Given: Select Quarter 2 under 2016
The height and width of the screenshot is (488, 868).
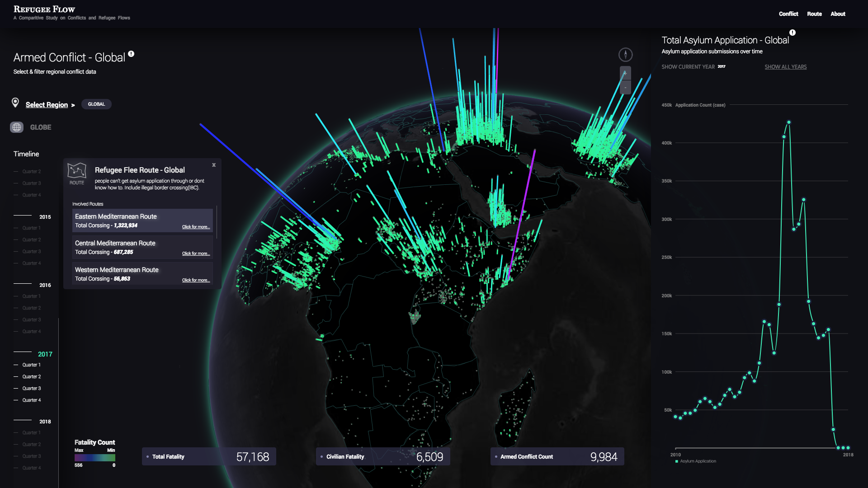Looking at the screenshot, I should pyautogui.click(x=31, y=308).
